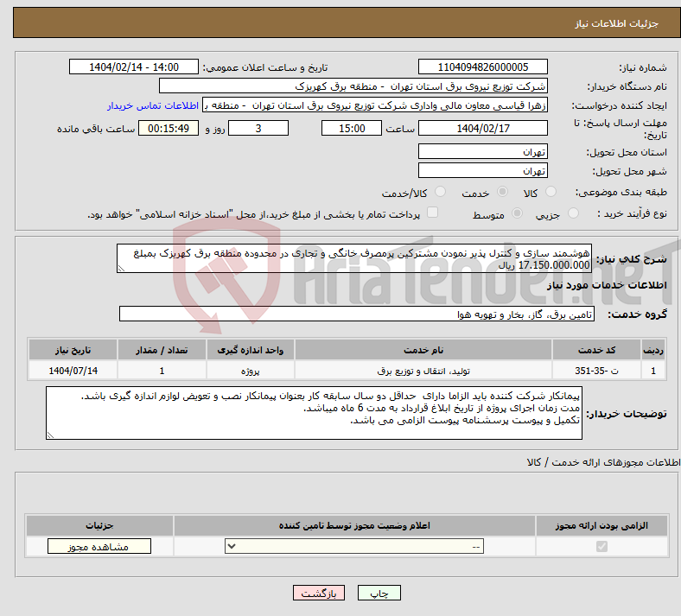Click the deadline date field 1404/02/17
681x616 pixels.
click(x=482, y=129)
